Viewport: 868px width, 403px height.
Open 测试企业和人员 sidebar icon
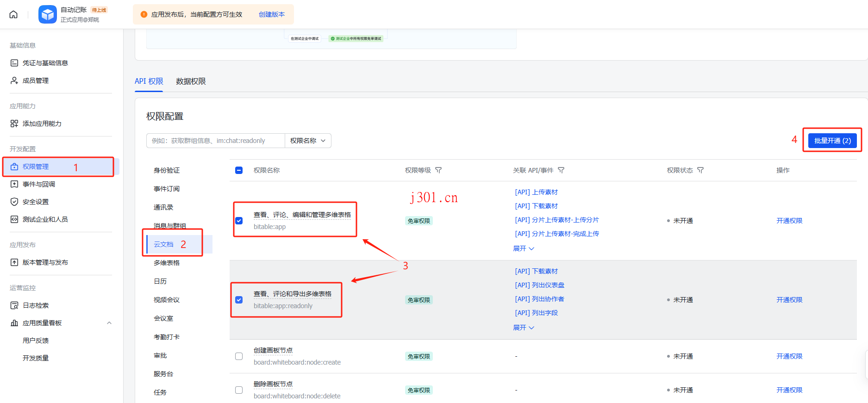click(14, 219)
